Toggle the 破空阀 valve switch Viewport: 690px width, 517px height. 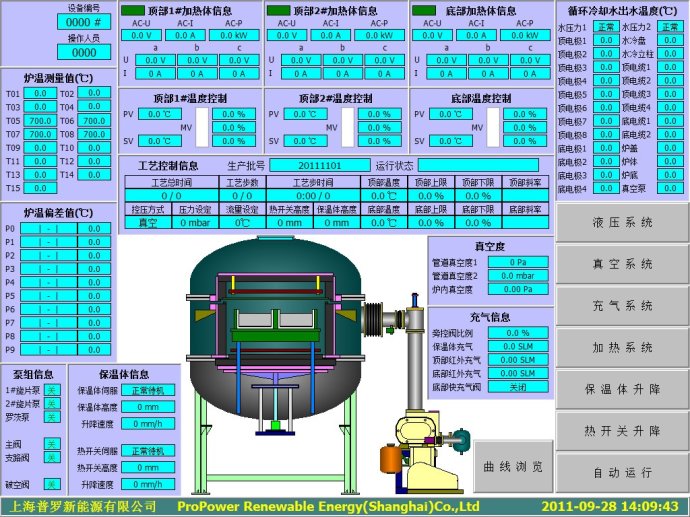pos(52,484)
